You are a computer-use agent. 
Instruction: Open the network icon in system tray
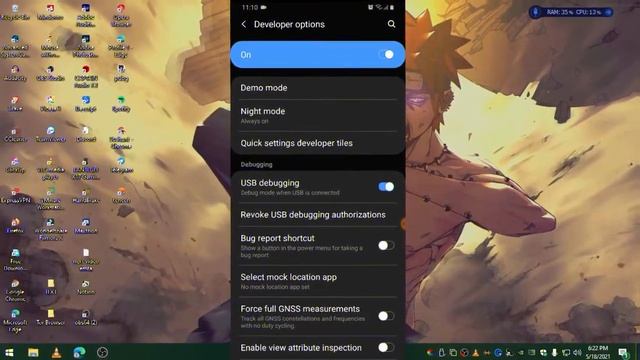(566, 352)
